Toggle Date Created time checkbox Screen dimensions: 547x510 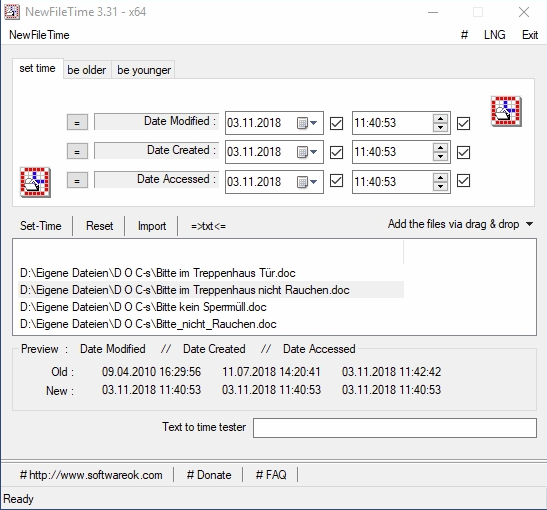[463, 152]
